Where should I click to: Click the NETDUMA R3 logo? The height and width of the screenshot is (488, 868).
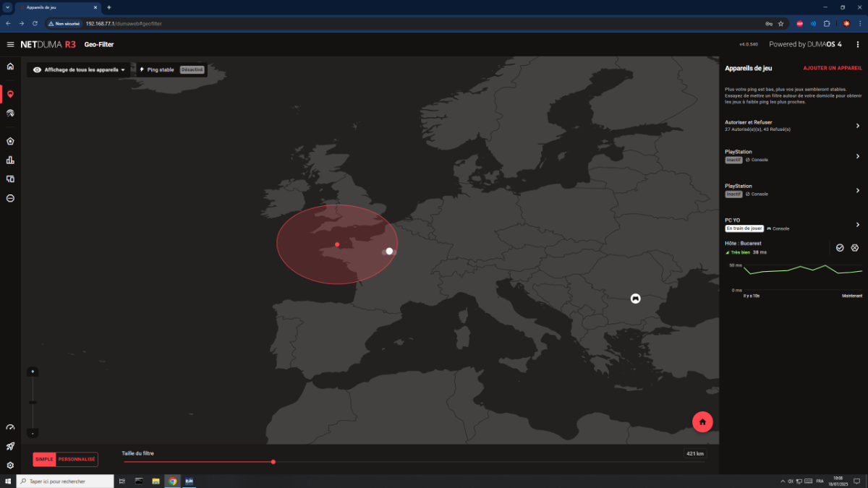click(x=48, y=44)
